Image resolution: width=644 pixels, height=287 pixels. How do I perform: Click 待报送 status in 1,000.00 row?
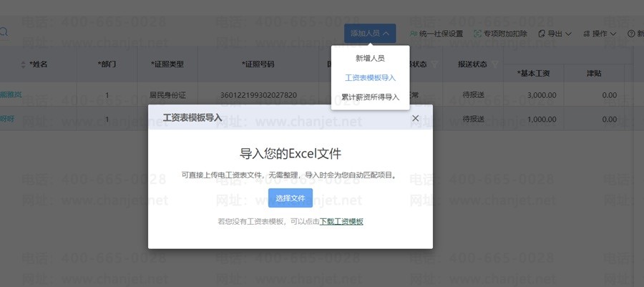[x=473, y=119]
